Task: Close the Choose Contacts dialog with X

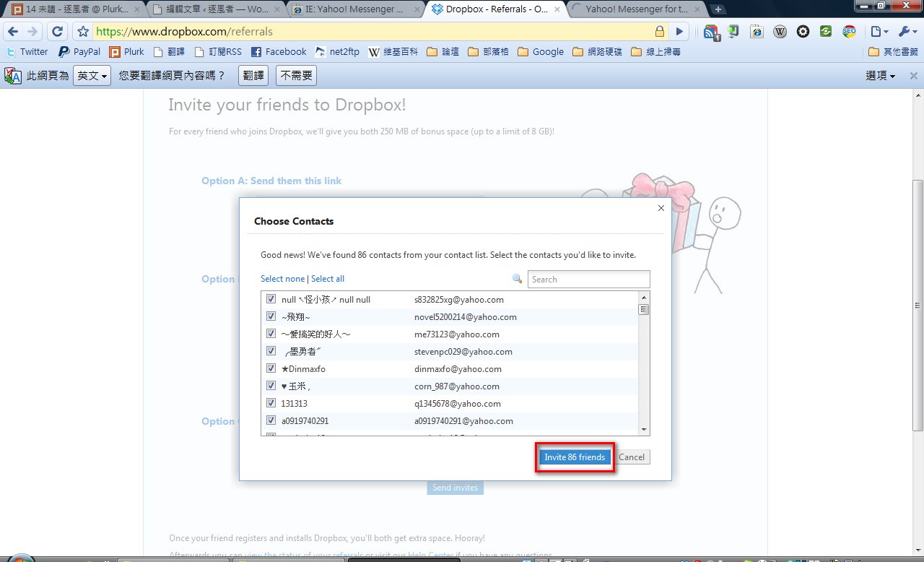Action: click(x=661, y=208)
